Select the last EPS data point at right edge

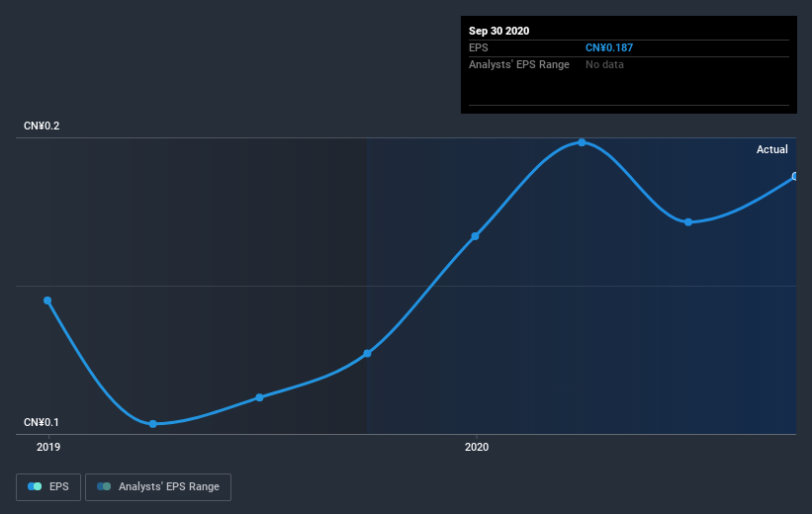coord(795,177)
